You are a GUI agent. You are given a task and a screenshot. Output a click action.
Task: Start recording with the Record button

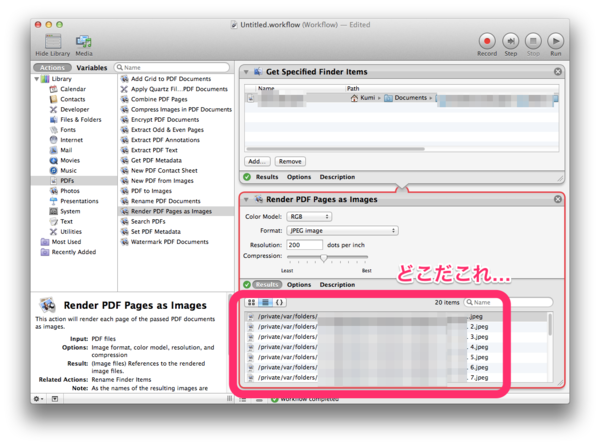[487, 41]
